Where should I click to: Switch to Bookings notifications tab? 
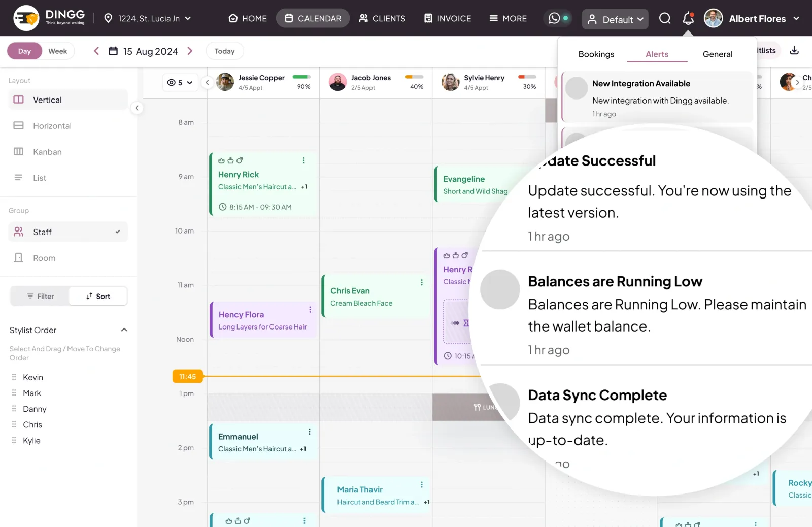[596, 54]
